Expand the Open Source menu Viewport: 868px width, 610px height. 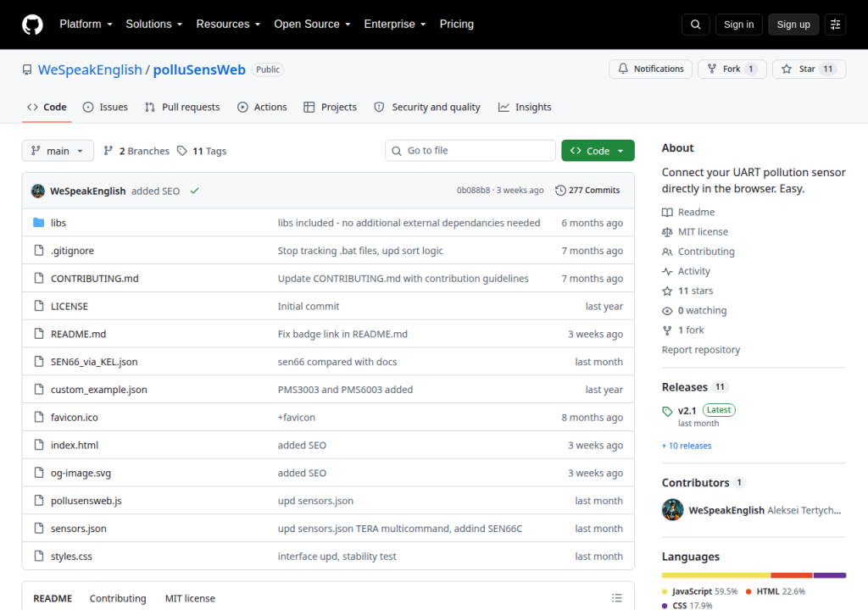click(x=312, y=25)
